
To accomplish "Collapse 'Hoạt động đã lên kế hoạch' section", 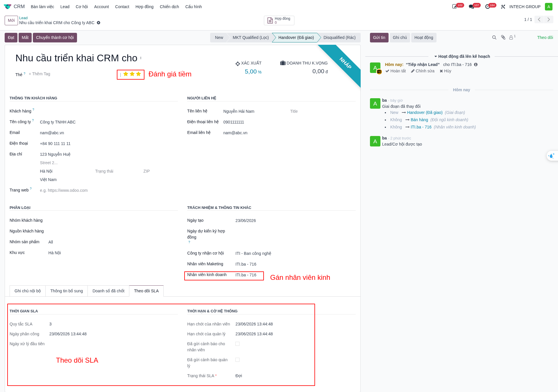I will tap(462, 56).
